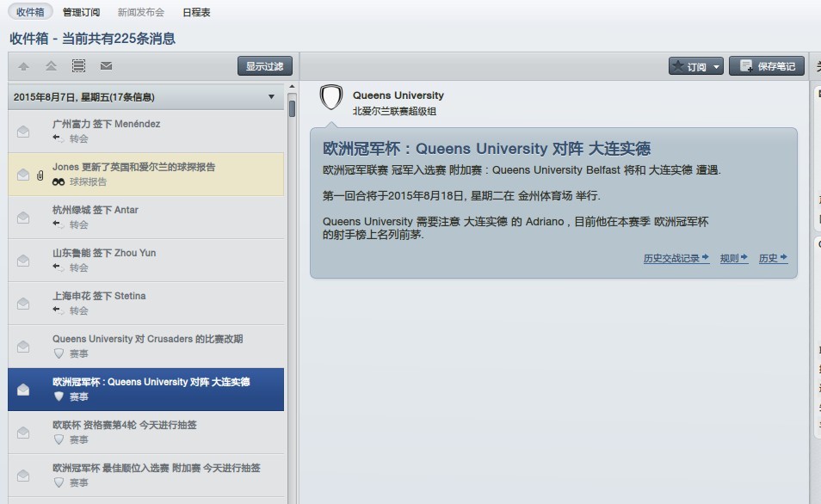Click binoculars scout report icon under Jones message
This screenshot has height=504, width=821.
point(59,181)
